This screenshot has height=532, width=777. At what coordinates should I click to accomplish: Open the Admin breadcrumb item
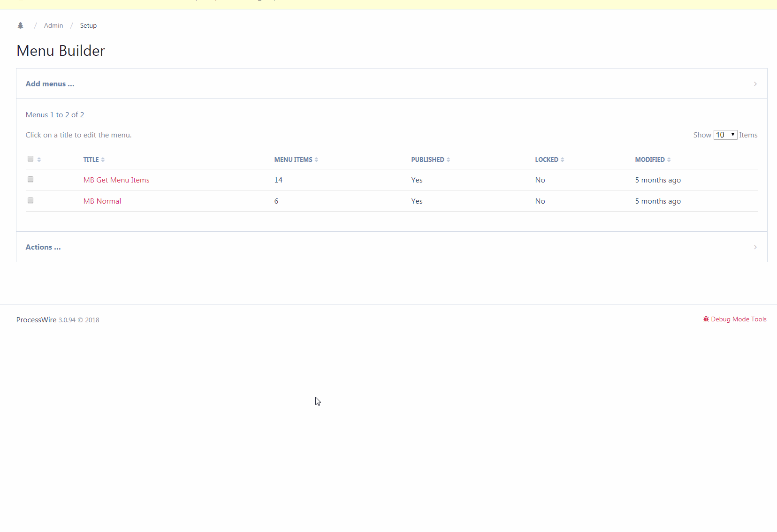coord(53,25)
